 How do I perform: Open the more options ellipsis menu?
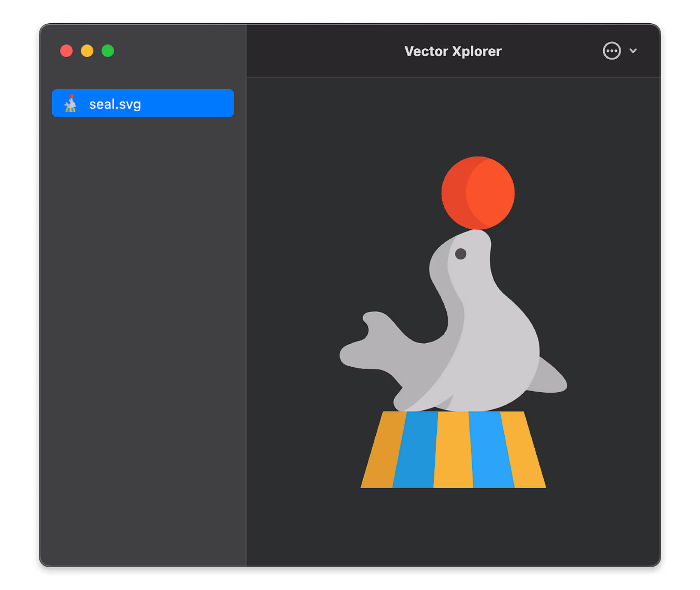[611, 51]
